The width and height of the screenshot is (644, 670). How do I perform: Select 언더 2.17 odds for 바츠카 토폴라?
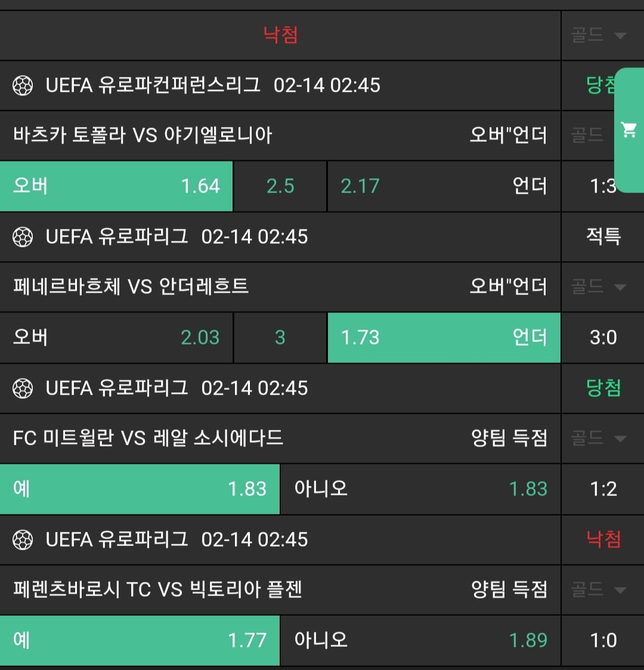click(x=444, y=186)
